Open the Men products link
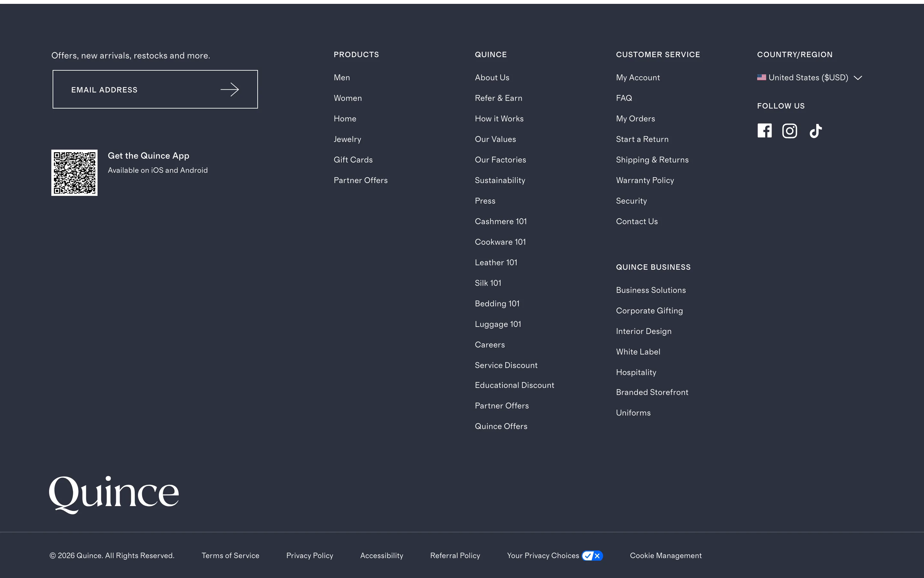 point(342,78)
